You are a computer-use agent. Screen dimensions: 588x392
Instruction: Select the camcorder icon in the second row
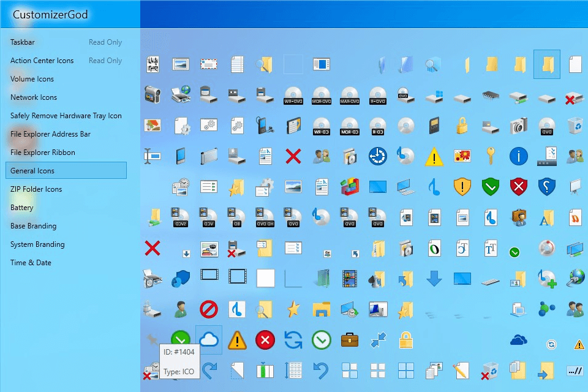click(153, 96)
